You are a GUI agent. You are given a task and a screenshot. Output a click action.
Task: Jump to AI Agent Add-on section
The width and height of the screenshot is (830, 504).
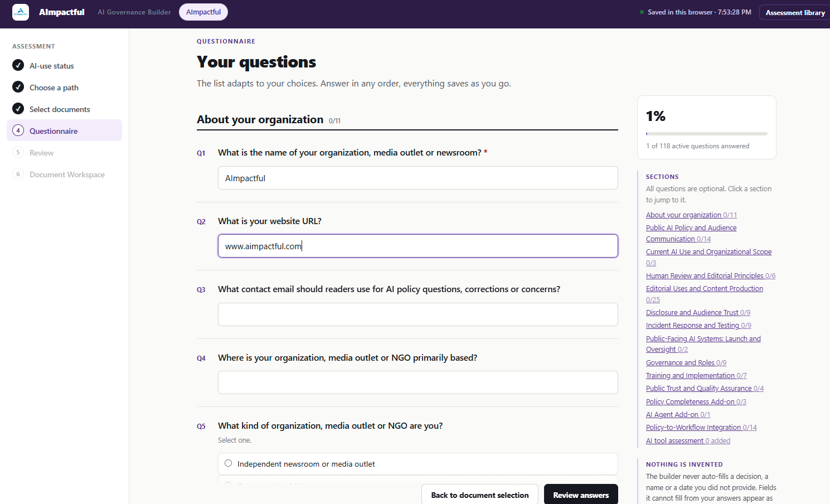(678, 415)
